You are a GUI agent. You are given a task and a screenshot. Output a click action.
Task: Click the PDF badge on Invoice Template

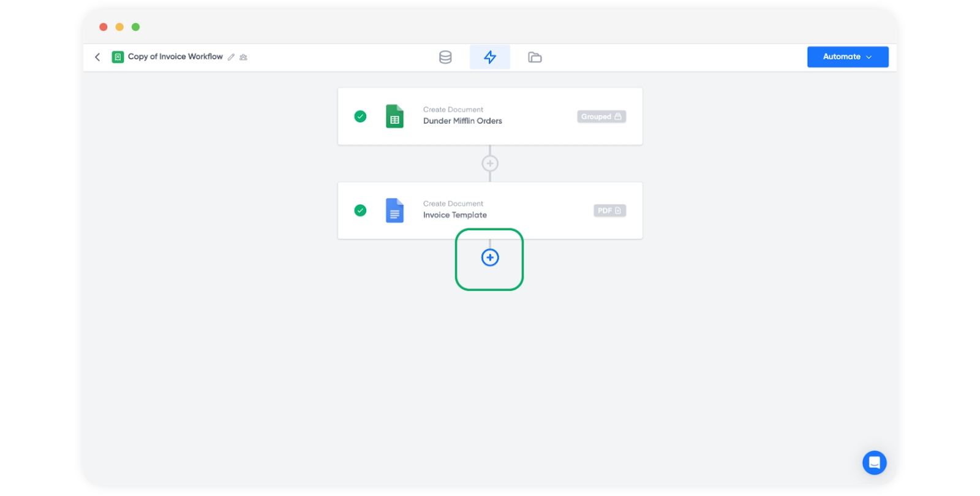point(609,211)
